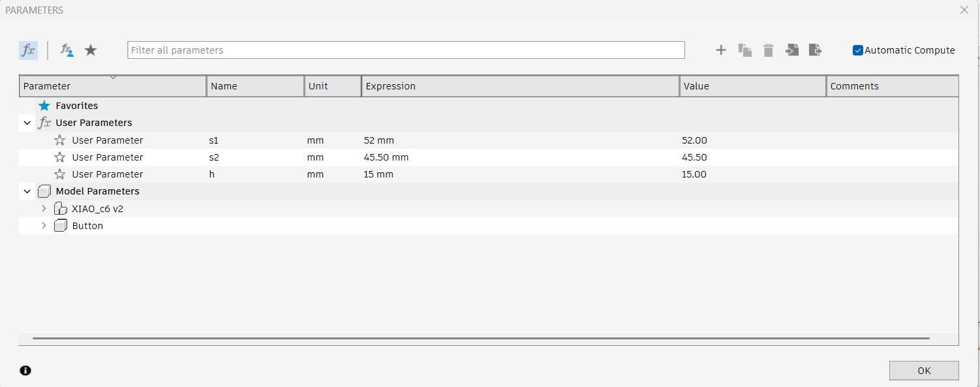This screenshot has height=387, width=980.
Task: Show favorite parameters star filter
Action: 91,50
